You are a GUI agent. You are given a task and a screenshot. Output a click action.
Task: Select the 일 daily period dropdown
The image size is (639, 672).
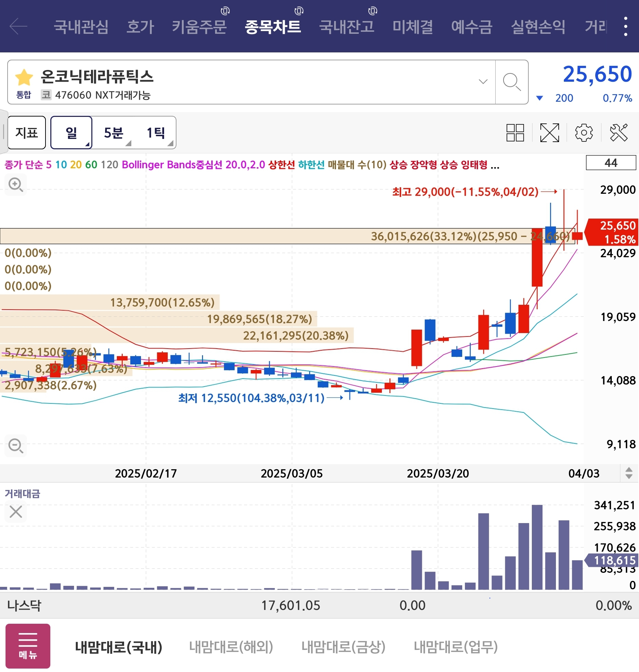[71, 133]
